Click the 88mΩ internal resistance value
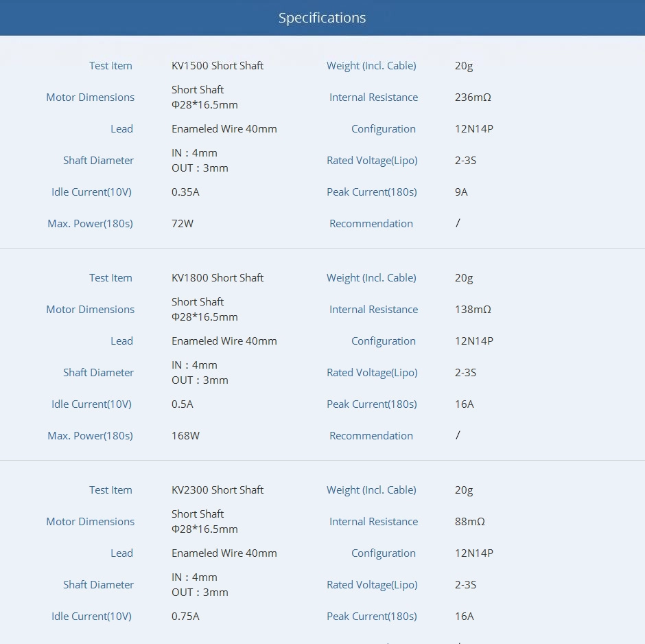The width and height of the screenshot is (645, 644). [x=469, y=522]
